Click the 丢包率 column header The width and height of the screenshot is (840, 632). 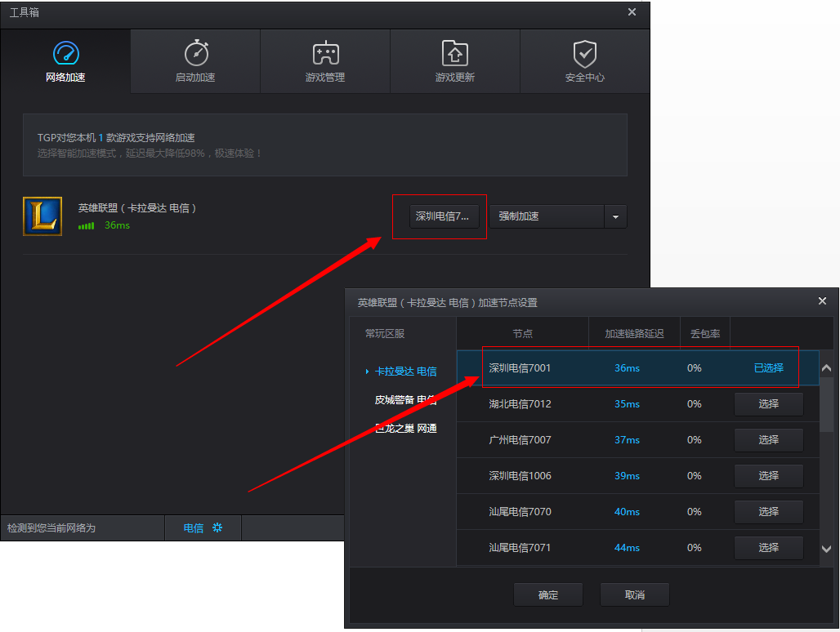[x=705, y=333]
